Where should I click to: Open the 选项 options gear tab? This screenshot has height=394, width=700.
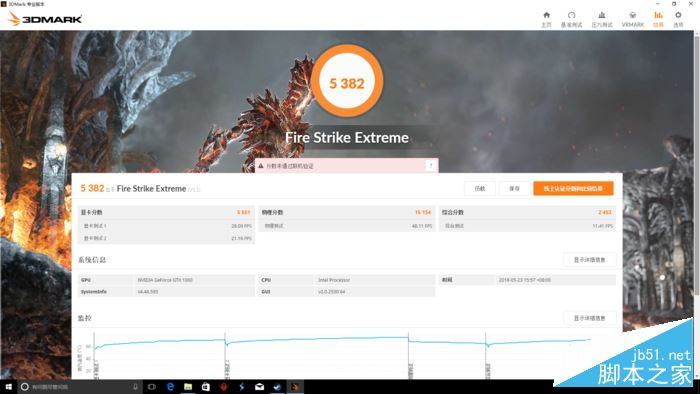click(678, 20)
